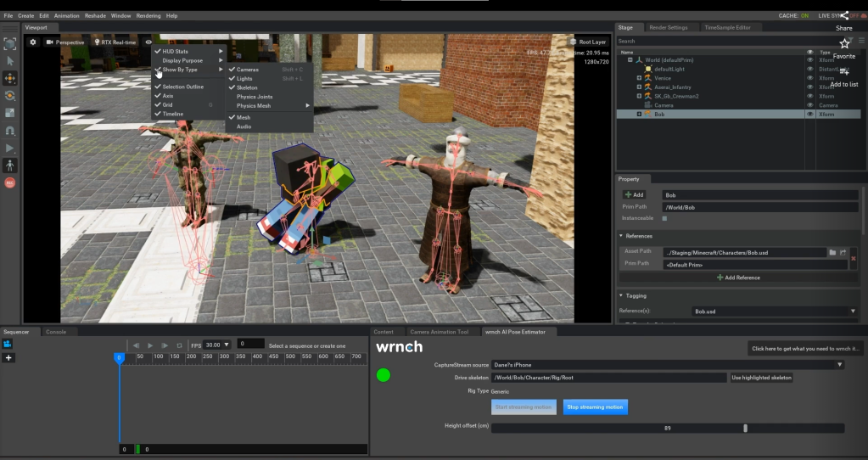Click Use highlighted skeleton button
Screen dimensions: 868x460
click(x=761, y=378)
